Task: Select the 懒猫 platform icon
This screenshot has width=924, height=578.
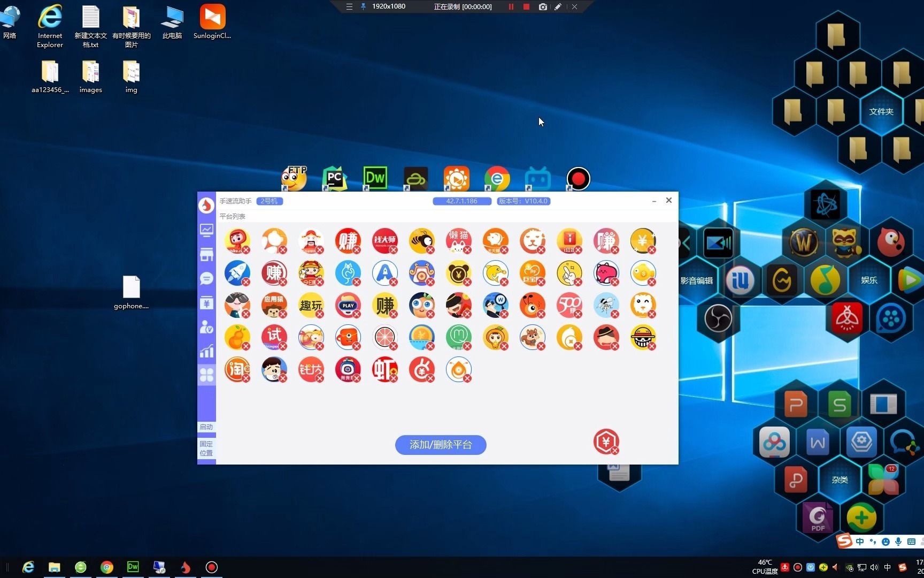Action: tap(459, 241)
